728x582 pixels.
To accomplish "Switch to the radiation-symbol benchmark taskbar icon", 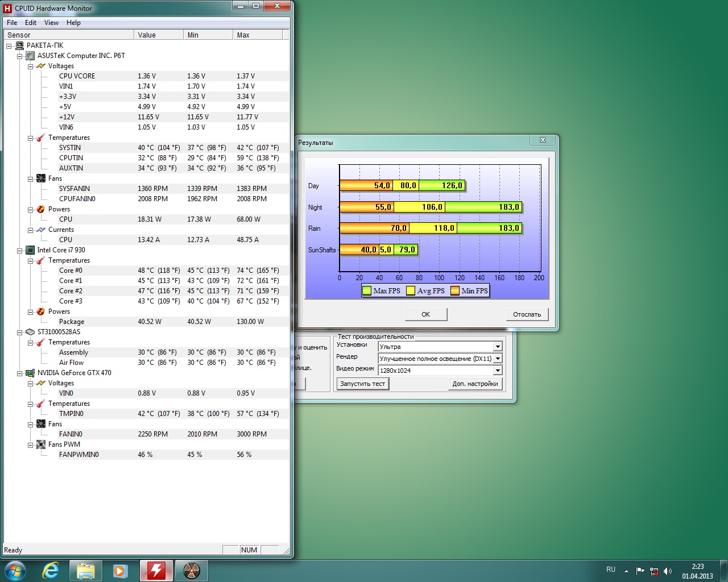I will click(191, 571).
